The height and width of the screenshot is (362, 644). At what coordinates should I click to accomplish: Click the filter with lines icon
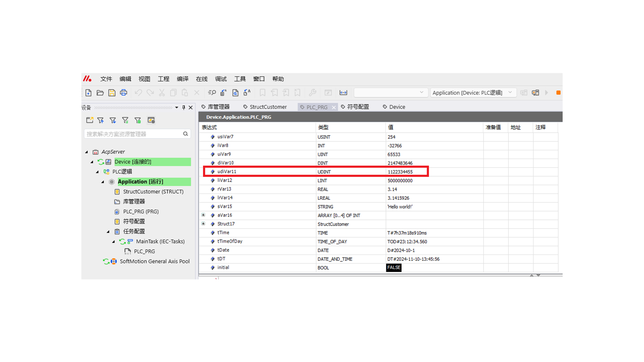125,120
